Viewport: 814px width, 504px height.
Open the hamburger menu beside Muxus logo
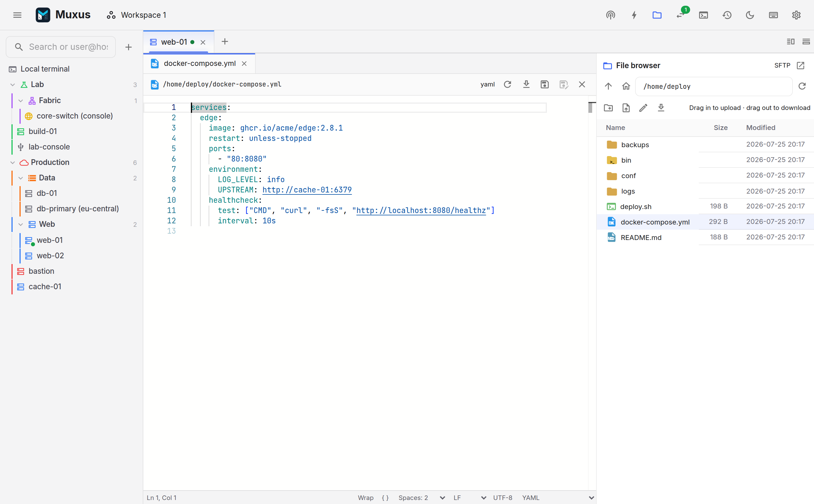click(x=17, y=15)
